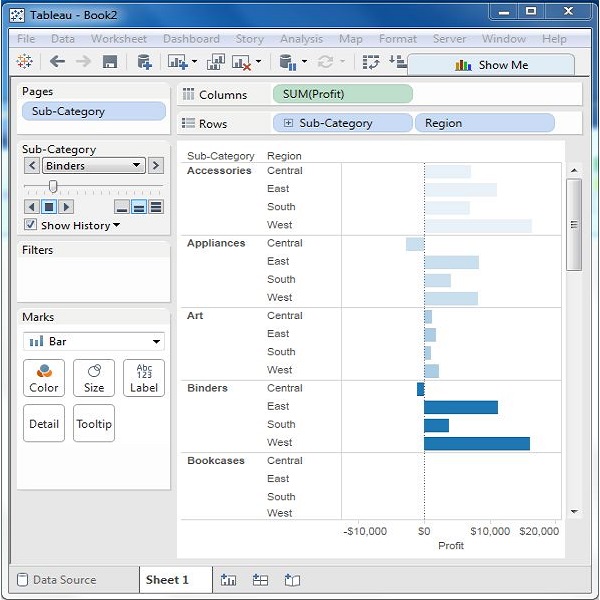Screen dimensions: 600x600
Task: Play pages forward with right arrow
Action: [x=66, y=207]
